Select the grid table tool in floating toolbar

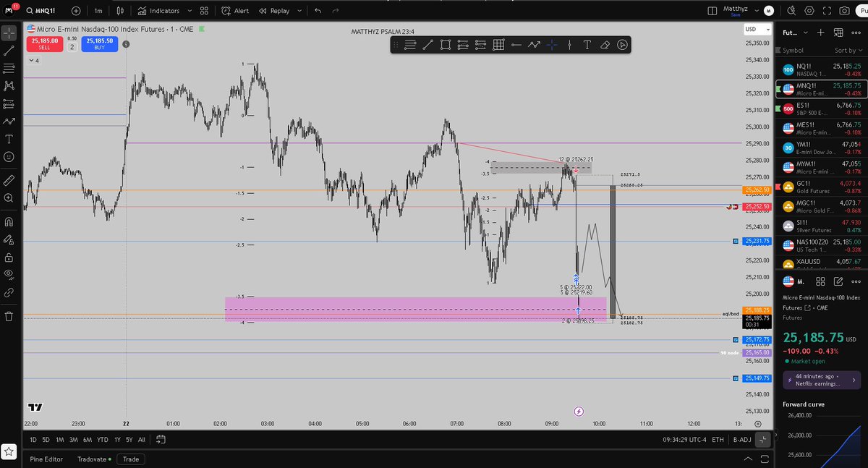tap(498, 45)
